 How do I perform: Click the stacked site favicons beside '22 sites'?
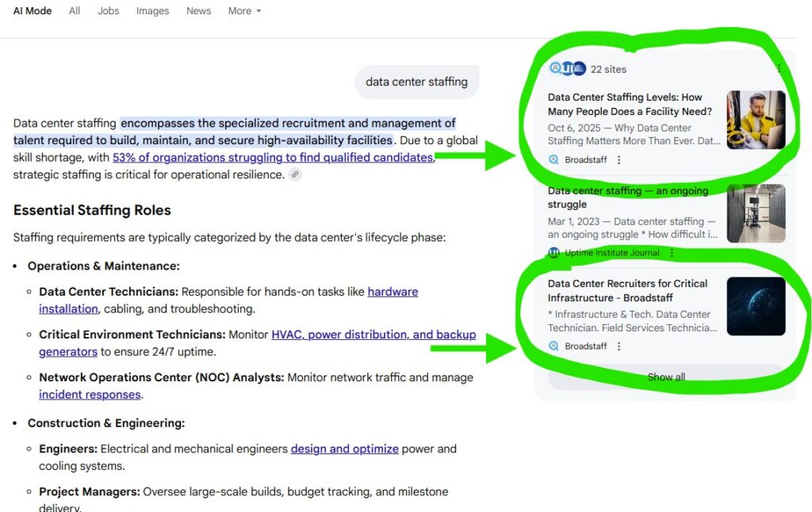click(x=567, y=69)
